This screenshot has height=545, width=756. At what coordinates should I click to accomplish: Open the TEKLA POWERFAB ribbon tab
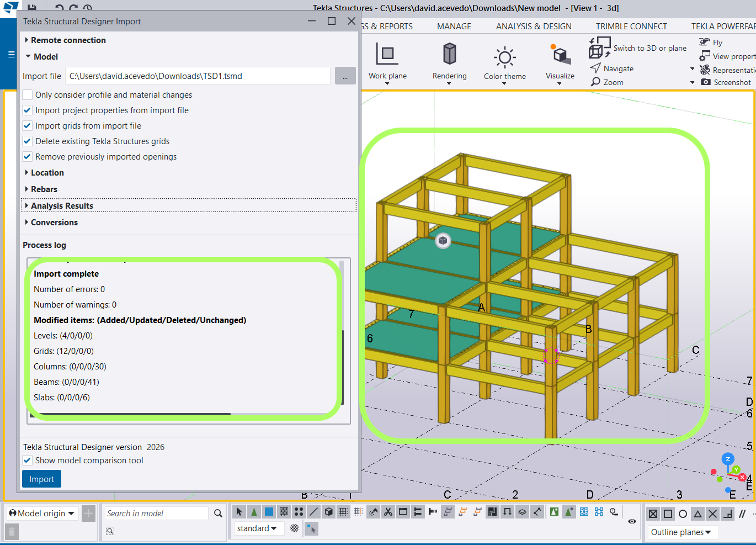[723, 27]
